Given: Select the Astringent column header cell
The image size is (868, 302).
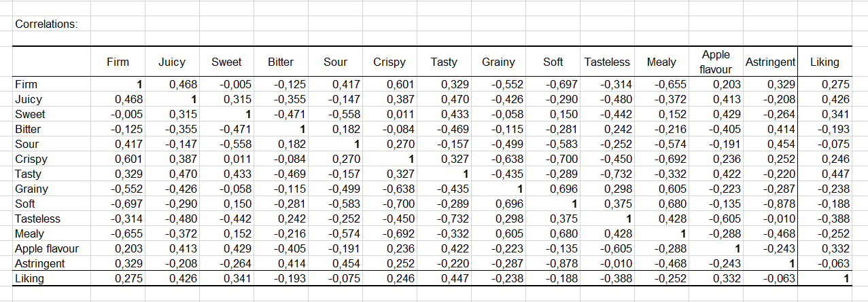Looking at the screenshot, I should tap(770, 62).
